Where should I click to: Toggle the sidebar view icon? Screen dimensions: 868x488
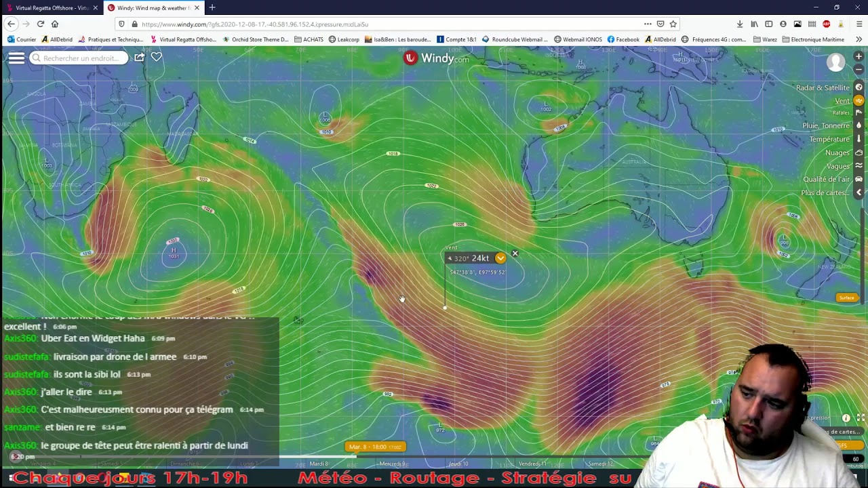tap(768, 24)
